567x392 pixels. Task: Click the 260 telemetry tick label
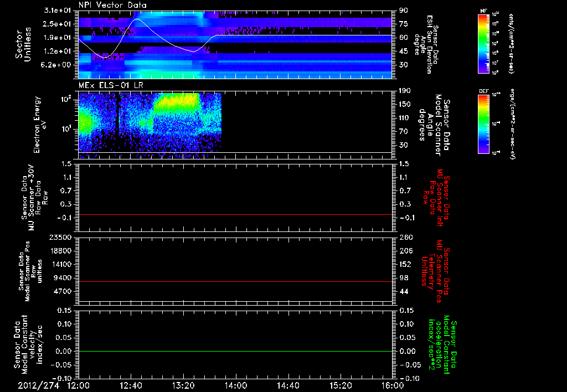point(405,238)
